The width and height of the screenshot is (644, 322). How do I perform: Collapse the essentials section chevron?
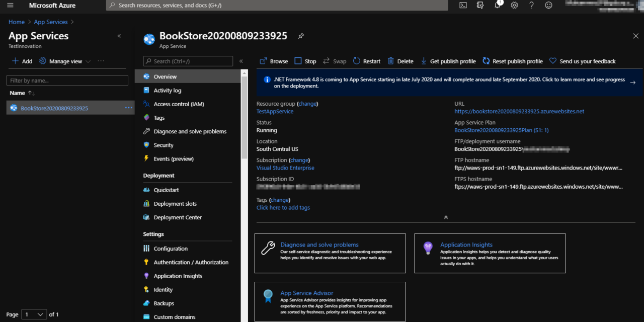tap(446, 217)
